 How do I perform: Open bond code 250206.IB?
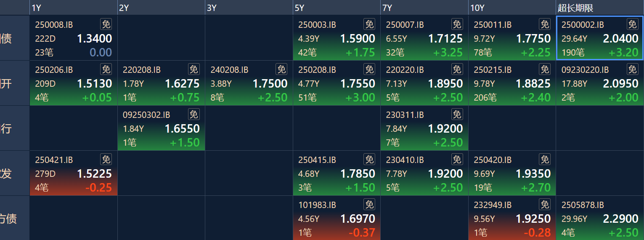click(x=54, y=70)
